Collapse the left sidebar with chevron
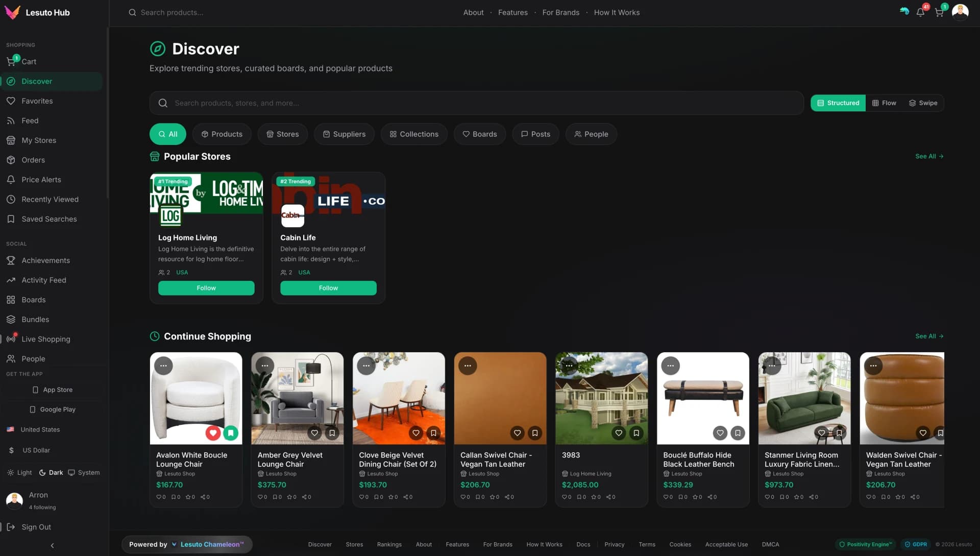Viewport: 980px width, 556px height. pyautogui.click(x=52, y=545)
